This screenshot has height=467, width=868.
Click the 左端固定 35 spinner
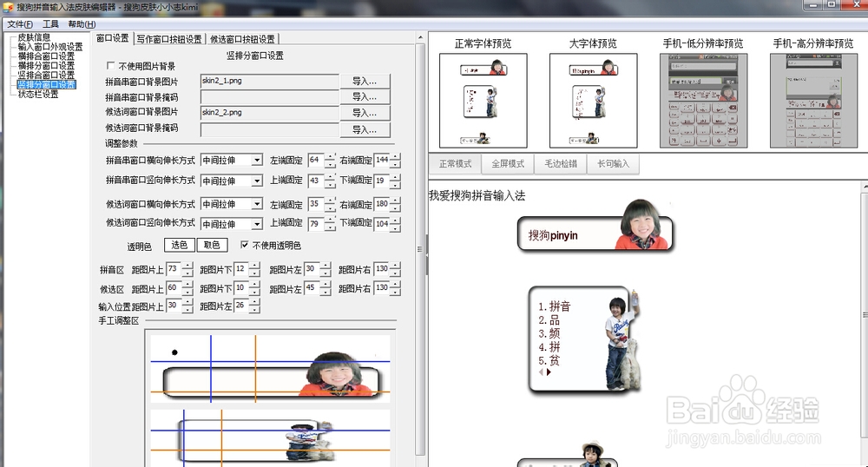click(x=322, y=204)
